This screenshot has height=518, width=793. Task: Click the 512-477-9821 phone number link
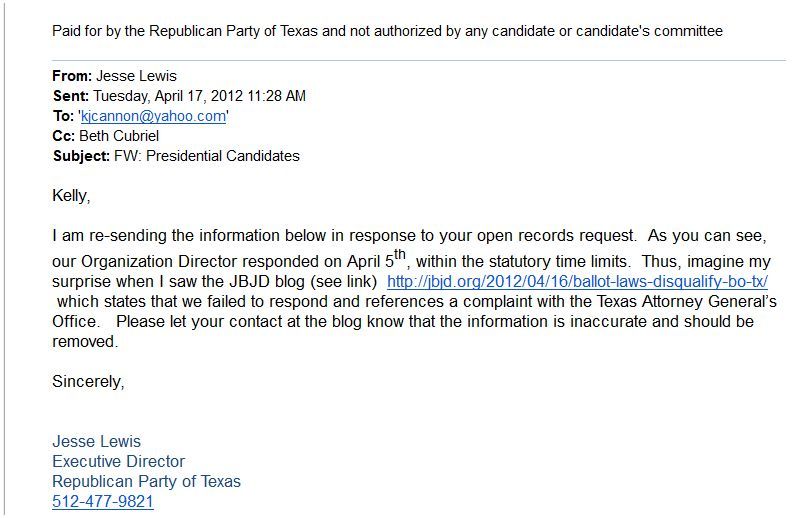[x=103, y=501]
